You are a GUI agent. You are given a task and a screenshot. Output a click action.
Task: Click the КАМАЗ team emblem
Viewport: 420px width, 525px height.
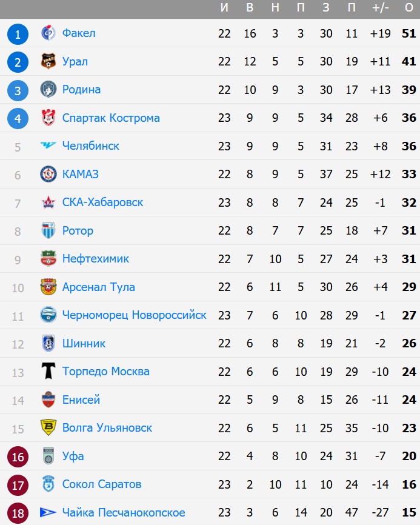click(48, 174)
